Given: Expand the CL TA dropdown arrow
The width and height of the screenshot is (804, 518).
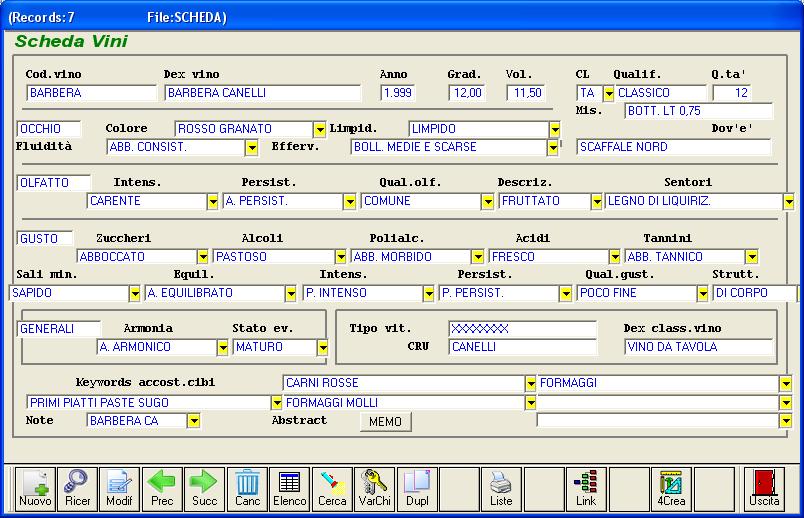Looking at the screenshot, I should tap(609, 93).
